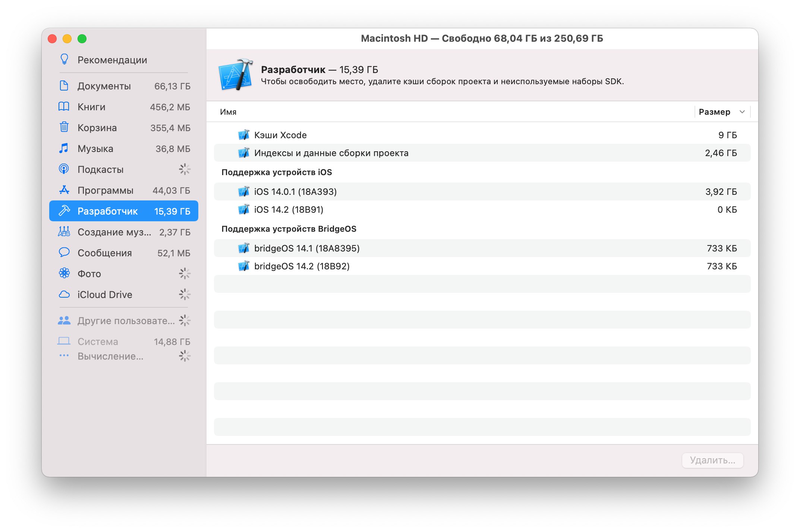The image size is (800, 532).
Task: Click the Книги book icon
Action: (x=64, y=107)
